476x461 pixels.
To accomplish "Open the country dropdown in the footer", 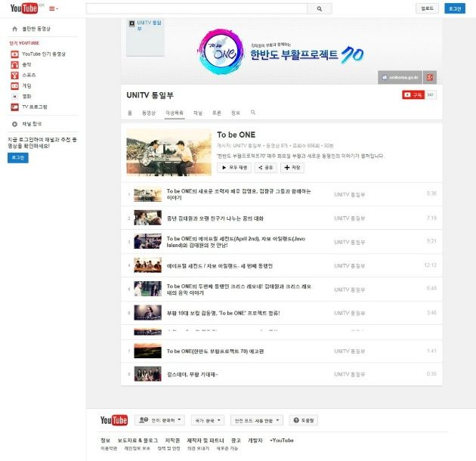I will pyautogui.click(x=208, y=420).
